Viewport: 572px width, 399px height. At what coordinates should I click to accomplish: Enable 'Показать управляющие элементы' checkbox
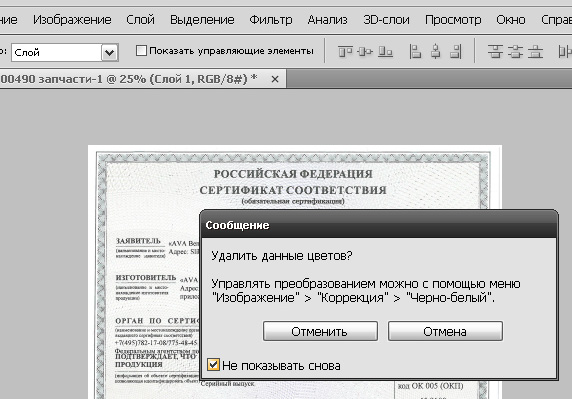(x=141, y=50)
